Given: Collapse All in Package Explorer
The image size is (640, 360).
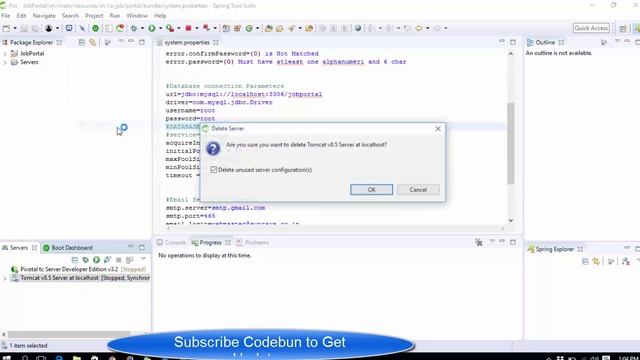Looking at the screenshot, I should pos(82,42).
